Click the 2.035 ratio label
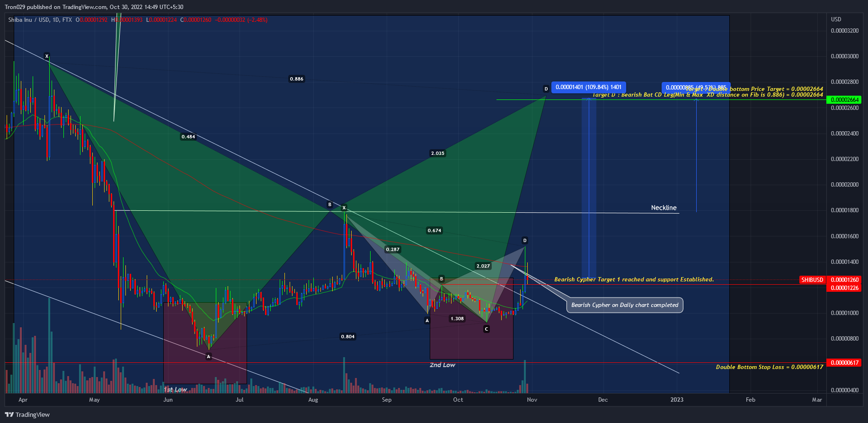The image size is (868, 423). click(438, 153)
